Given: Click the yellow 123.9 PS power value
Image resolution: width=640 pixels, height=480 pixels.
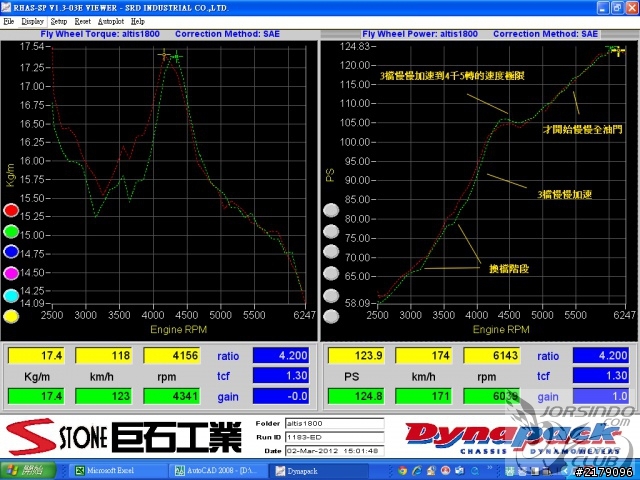Looking at the screenshot, I should coord(356,356).
